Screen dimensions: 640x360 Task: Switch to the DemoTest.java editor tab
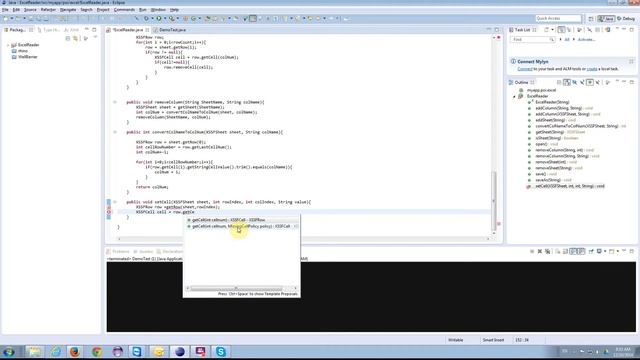(x=172, y=30)
